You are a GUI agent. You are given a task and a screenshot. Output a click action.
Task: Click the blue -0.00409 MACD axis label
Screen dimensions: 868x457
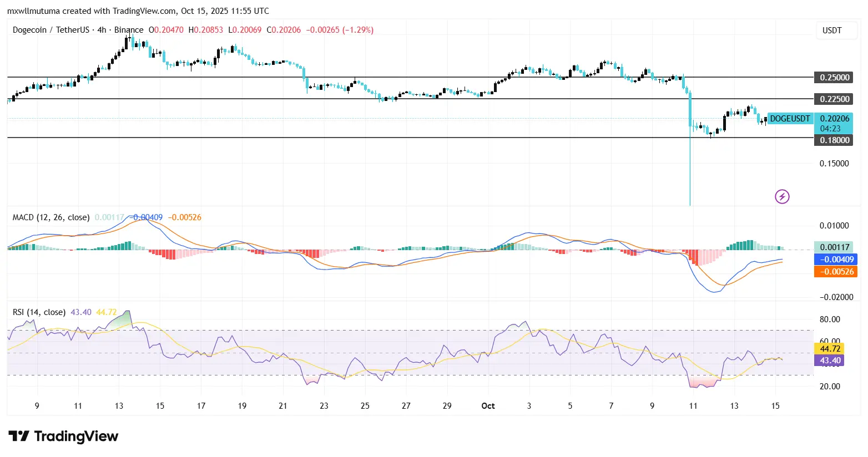coord(835,260)
